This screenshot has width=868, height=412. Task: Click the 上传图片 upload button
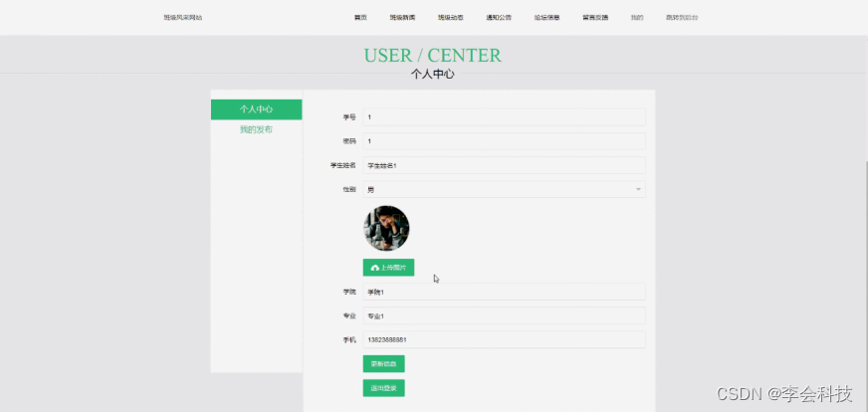[388, 268]
